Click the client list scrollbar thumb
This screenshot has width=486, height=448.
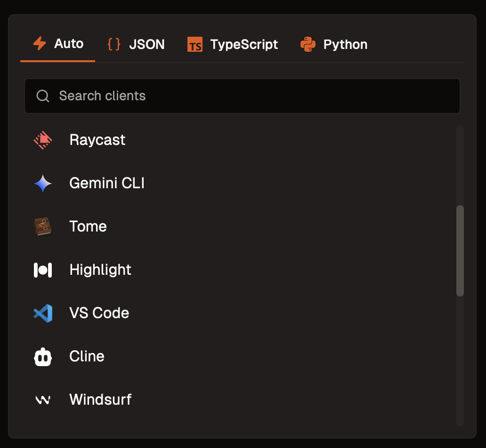(x=460, y=251)
